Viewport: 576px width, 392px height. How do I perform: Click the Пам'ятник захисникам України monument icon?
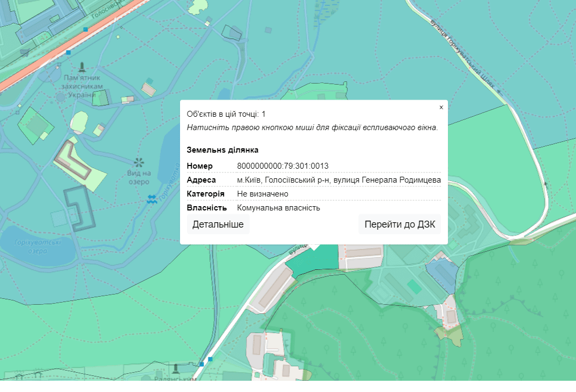pyautogui.click(x=81, y=67)
